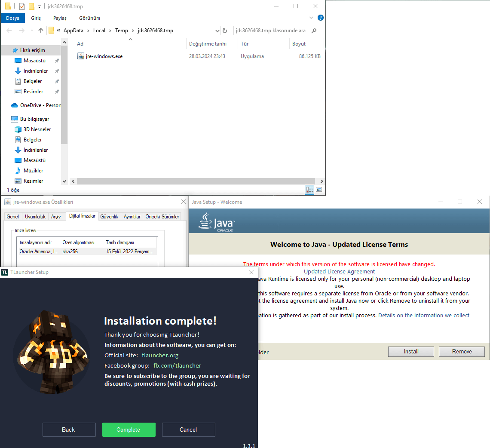Screen dimensions: 490x448
Task: Click Back in TLauncher Setup
Action: (x=69, y=430)
